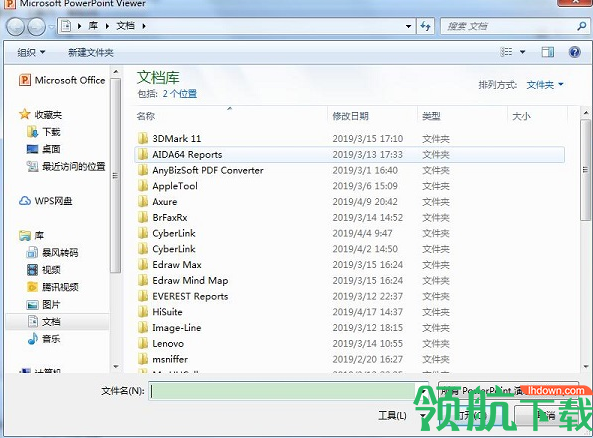The width and height of the screenshot is (593, 438).
Task: Open 最近访问的位置 in sidebar
Action: (66, 166)
